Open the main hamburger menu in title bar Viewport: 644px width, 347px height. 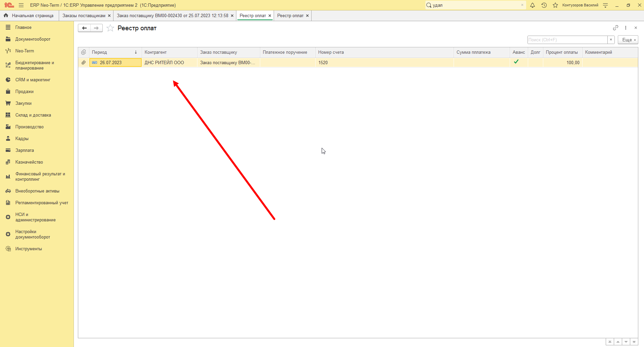(21, 5)
